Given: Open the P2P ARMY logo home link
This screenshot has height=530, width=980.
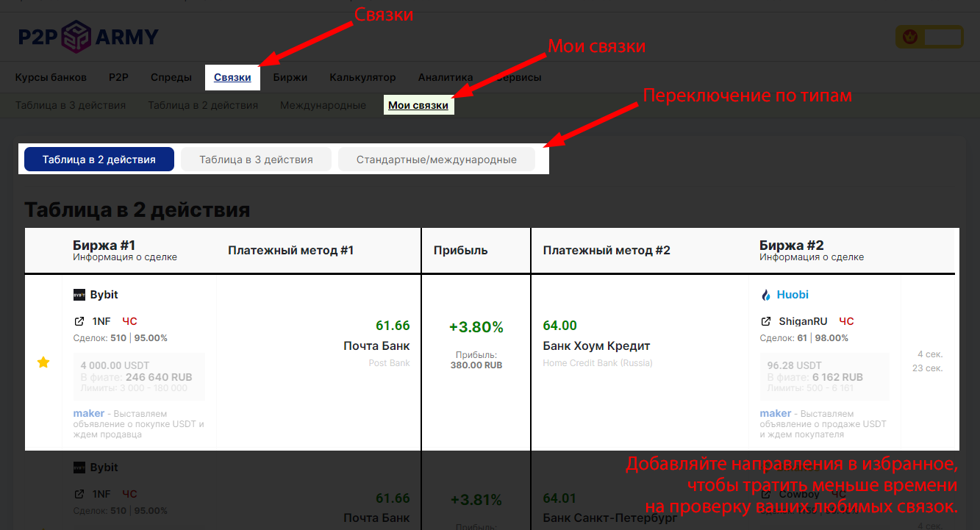Looking at the screenshot, I should tap(88, 37).
